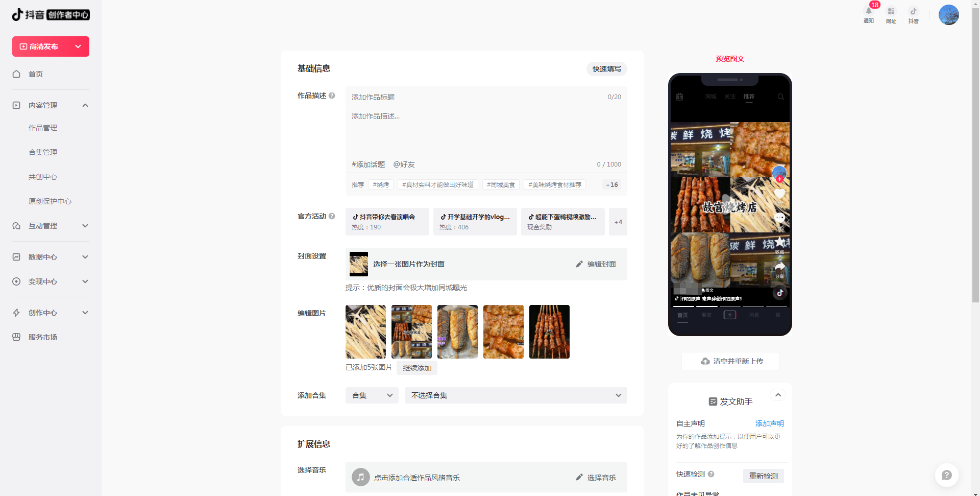
Task: Expand the 互动管理 section chevron
Action: (x=85, y=226)
